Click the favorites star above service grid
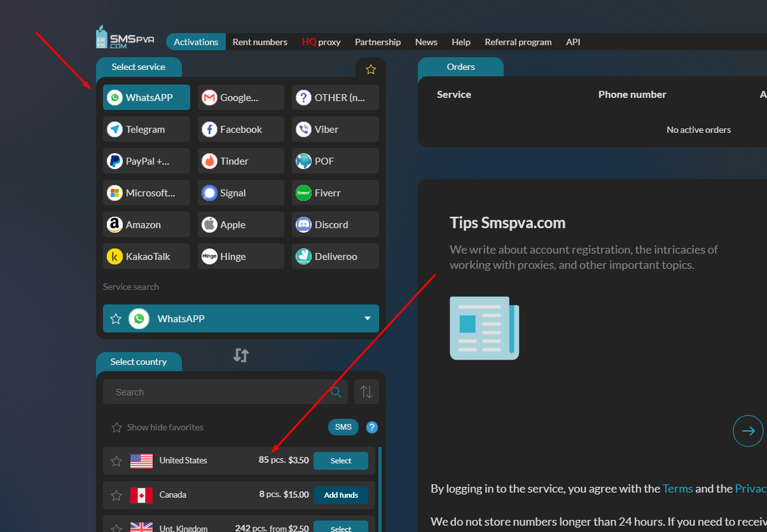 tap(371, 69)
